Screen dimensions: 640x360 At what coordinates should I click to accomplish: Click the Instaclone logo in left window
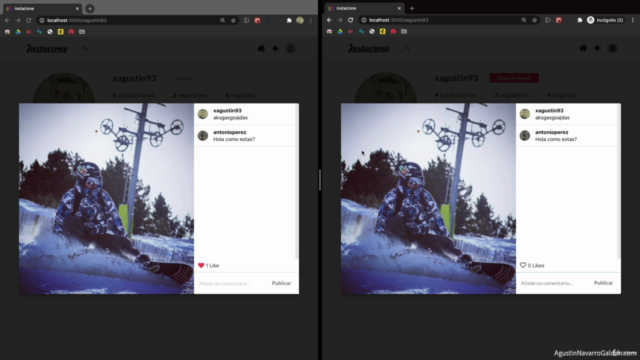tap(47, 49)
